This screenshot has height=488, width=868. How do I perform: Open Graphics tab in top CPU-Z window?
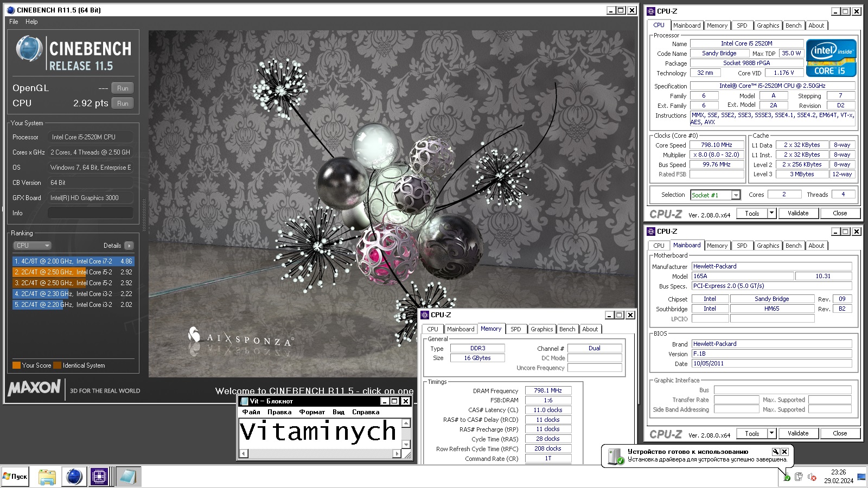[768, 25]
